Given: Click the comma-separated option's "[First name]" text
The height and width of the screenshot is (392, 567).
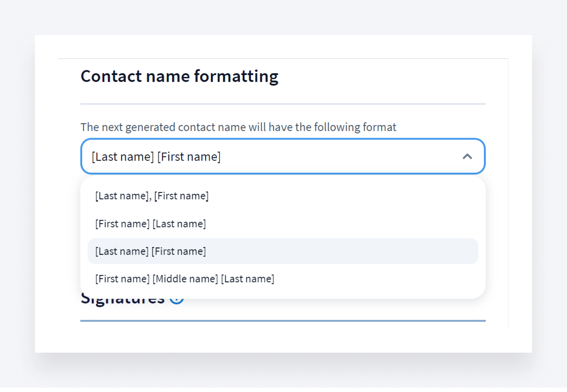Looking at the screenshot, I should point(181,196).
